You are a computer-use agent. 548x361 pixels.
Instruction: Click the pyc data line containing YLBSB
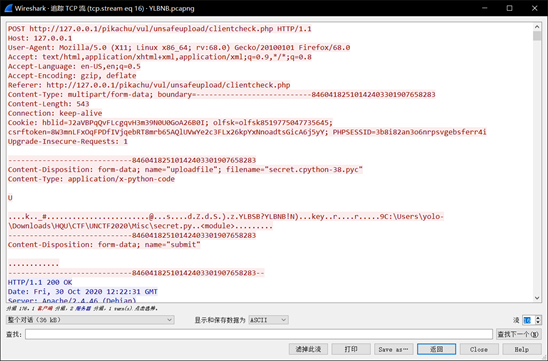(x=226, y=217)
